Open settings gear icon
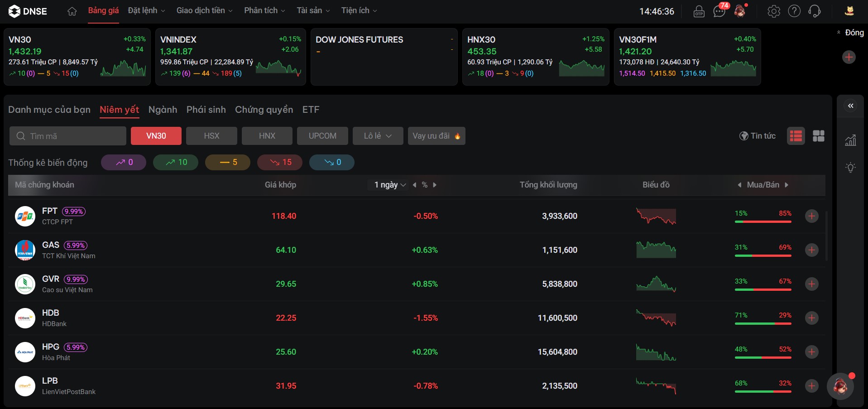The image size is (868, 409). (x=774, y=11)
